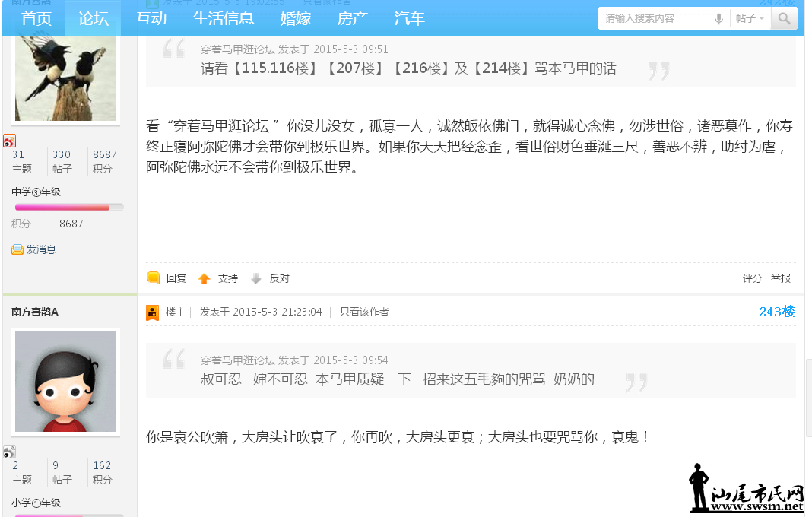
Task: Click the 发消息 envelope icon
Action: pos(17,249)
